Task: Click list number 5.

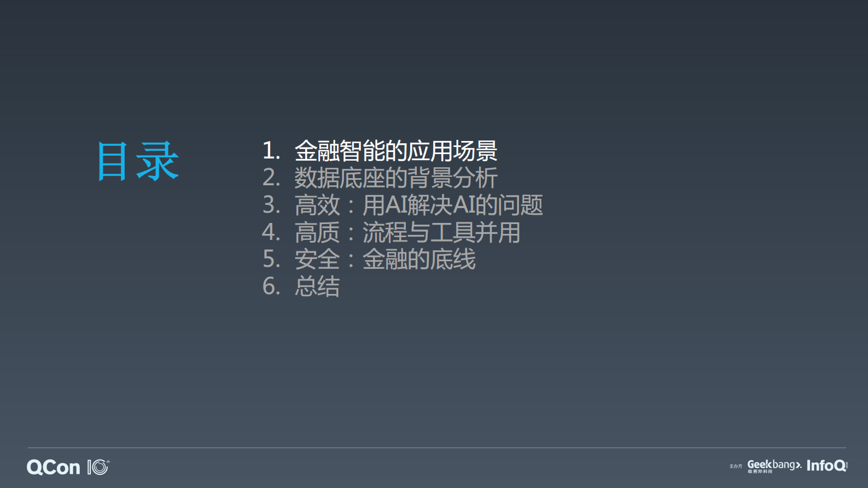Action: [x=271, y=260]
